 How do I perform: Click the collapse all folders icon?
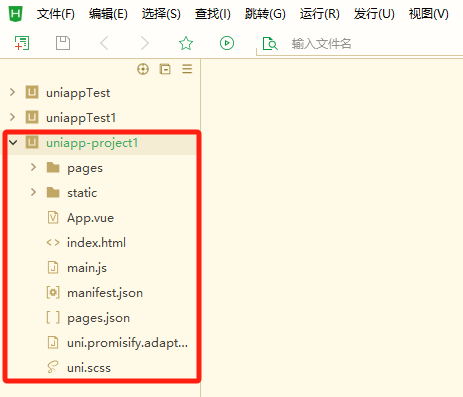tap(165, 69)
